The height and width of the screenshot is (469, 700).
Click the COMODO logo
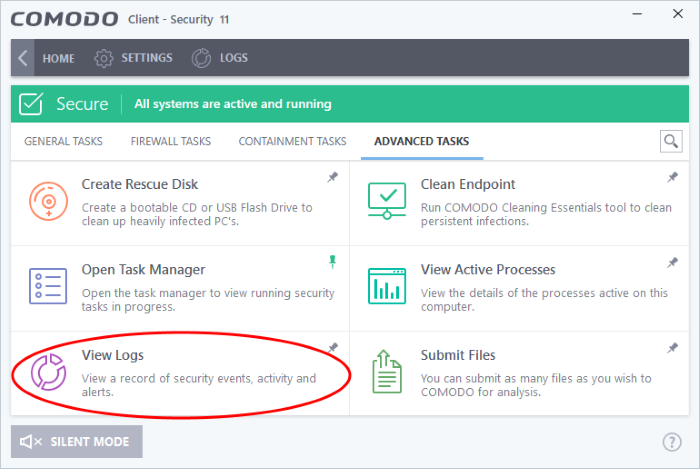(65, 19)
